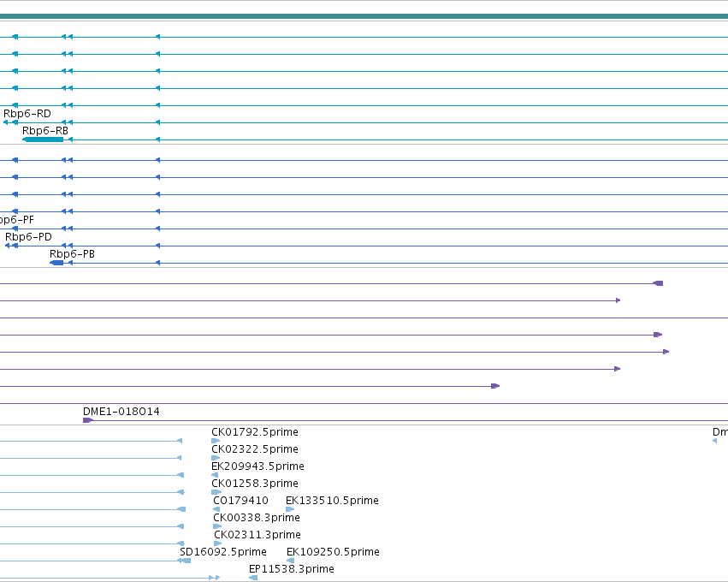
Task: Select the CK00338.3prime EST label
Action: 257,518
